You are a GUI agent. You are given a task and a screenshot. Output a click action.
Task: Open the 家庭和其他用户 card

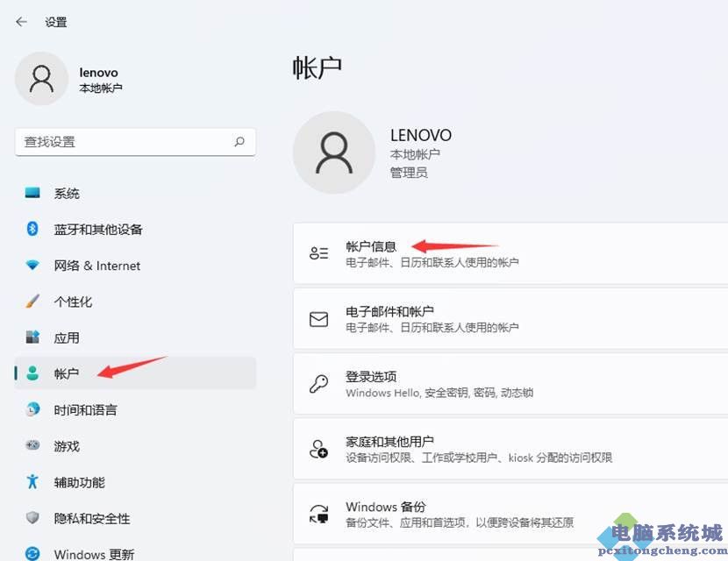tap(510, 448)
